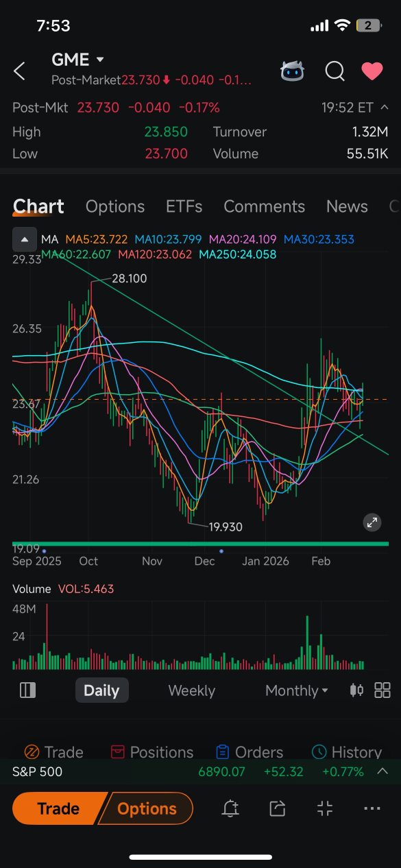Toggle the pink heart favorite icon
Viewport: 401px width, 868px height.
click(x=372, y=71)
